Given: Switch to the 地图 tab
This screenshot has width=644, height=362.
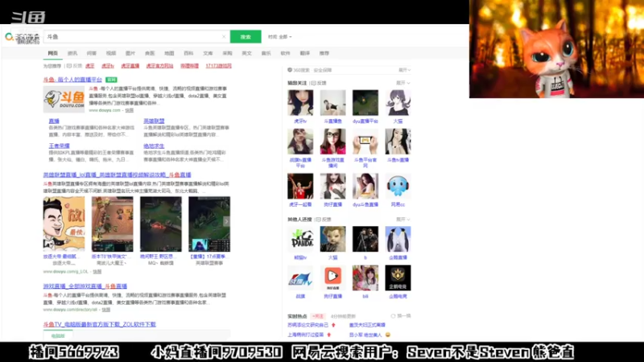Looking at the screenshot, I should [x=169, y=53].
